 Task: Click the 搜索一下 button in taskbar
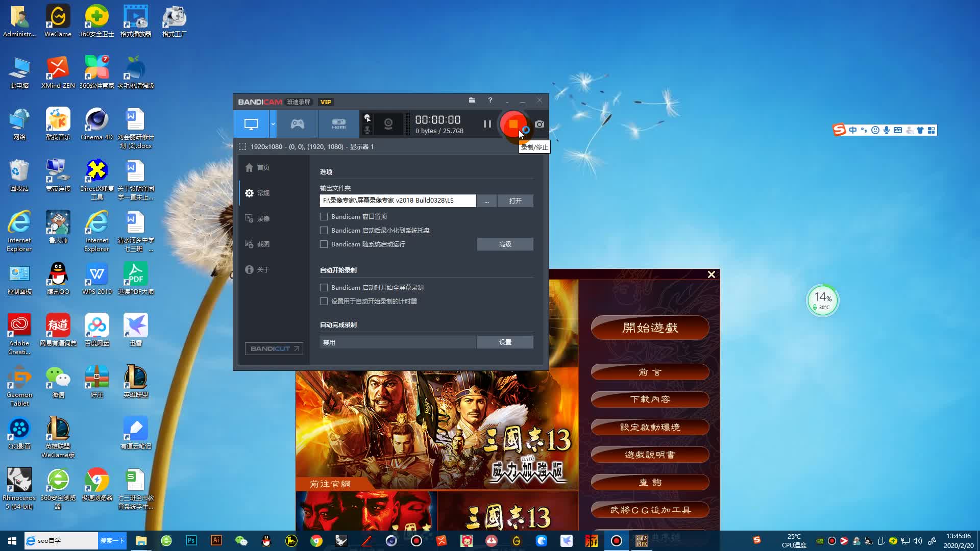112,541
